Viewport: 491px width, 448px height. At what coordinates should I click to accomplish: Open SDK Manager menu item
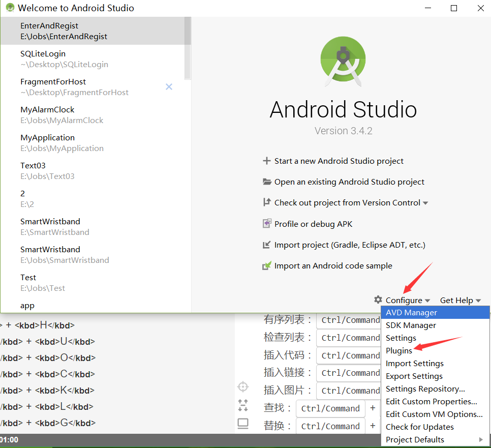(435, 325)
